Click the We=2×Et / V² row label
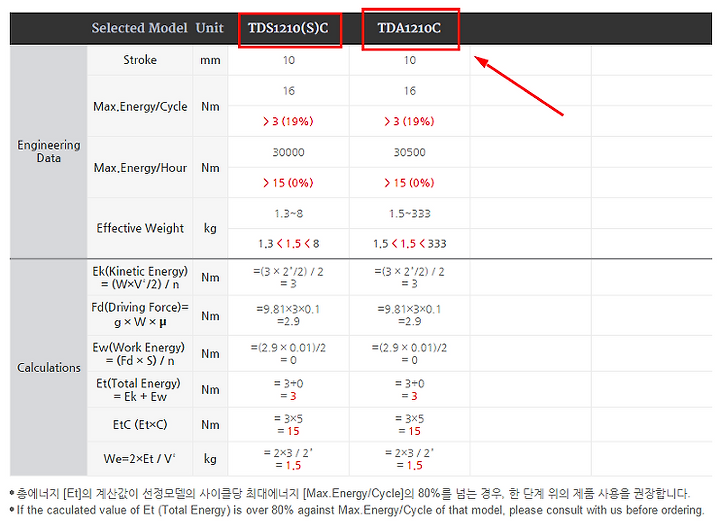Viewport: 720px width, 528px height. pos(139,459)
